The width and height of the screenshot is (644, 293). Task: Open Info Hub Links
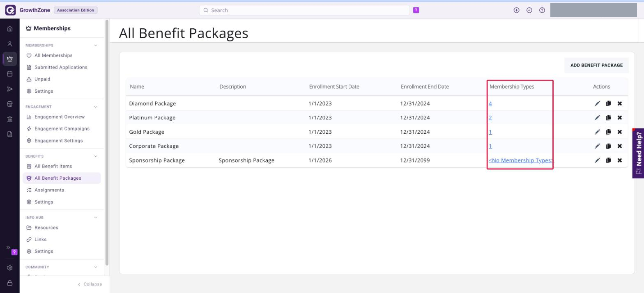[41, 240]
